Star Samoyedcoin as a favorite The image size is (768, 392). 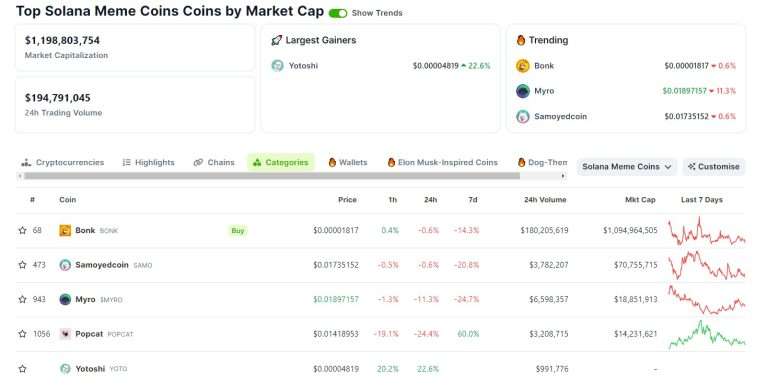pos(23,265)
